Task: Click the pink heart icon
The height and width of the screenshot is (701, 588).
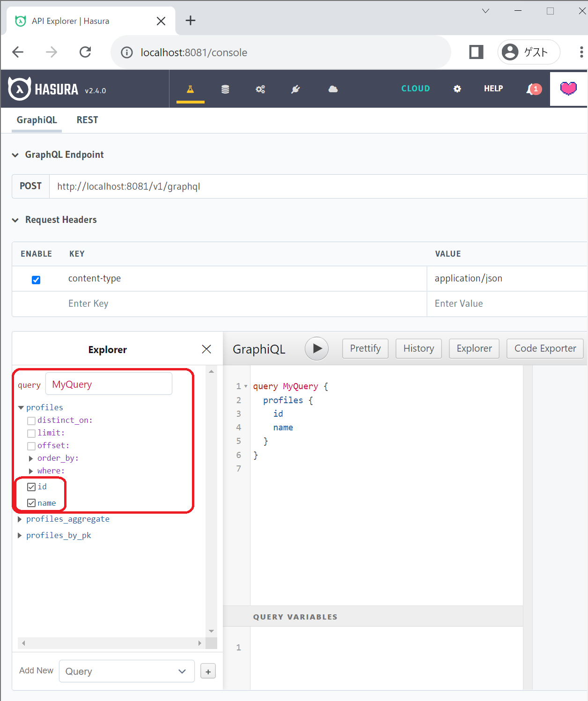Action: 568,89
